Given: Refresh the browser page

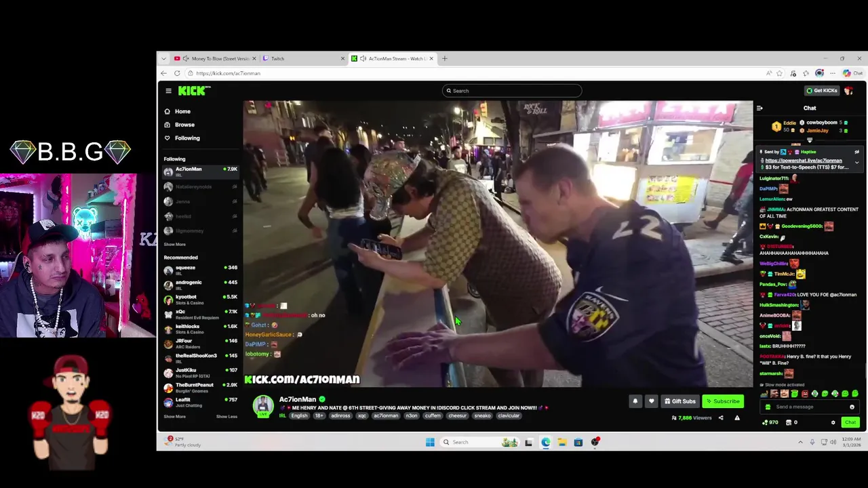Looking at the screenshot, I should 177,73.
